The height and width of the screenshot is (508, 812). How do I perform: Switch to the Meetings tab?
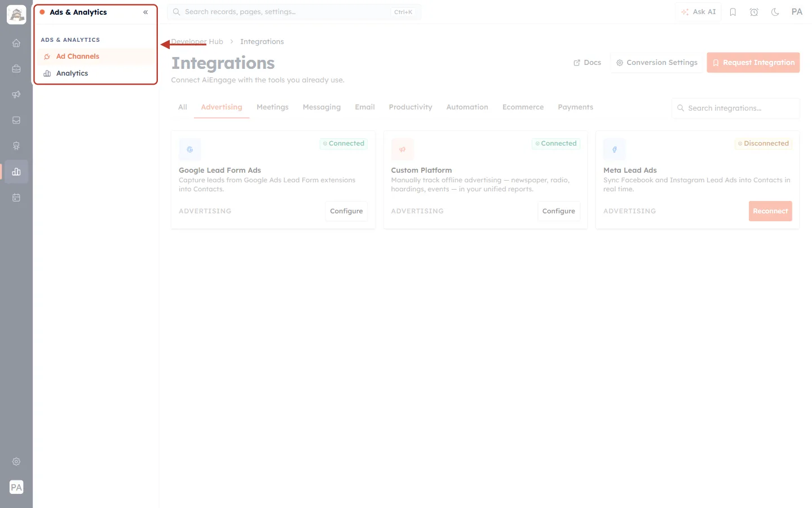pyautogui.click(x=272, y=107)
